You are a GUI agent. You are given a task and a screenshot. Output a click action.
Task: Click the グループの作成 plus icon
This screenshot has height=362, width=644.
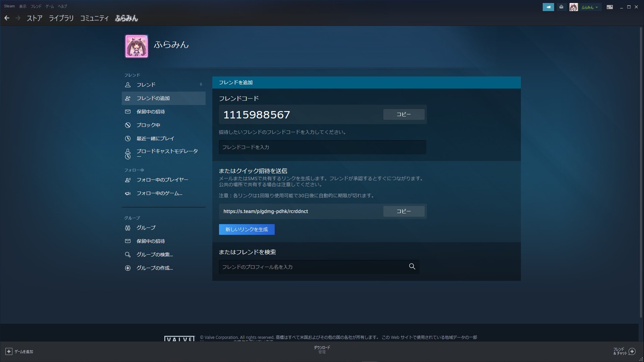[x=128, y=268]
